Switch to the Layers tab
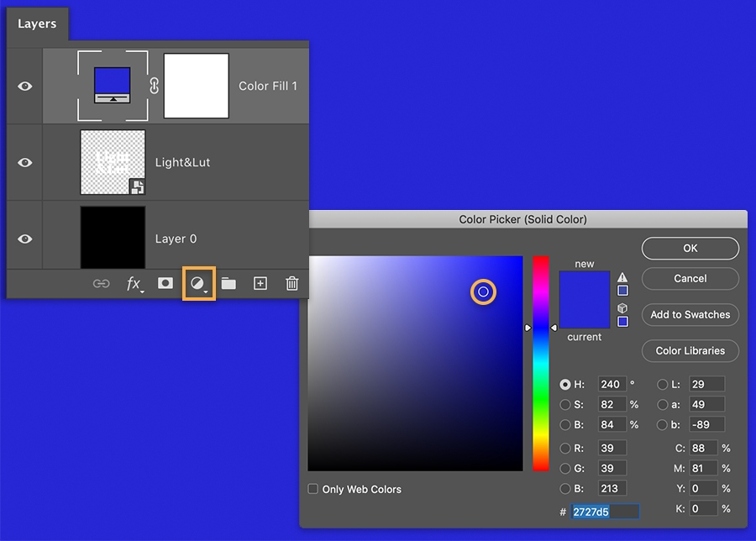 point(36,24)
